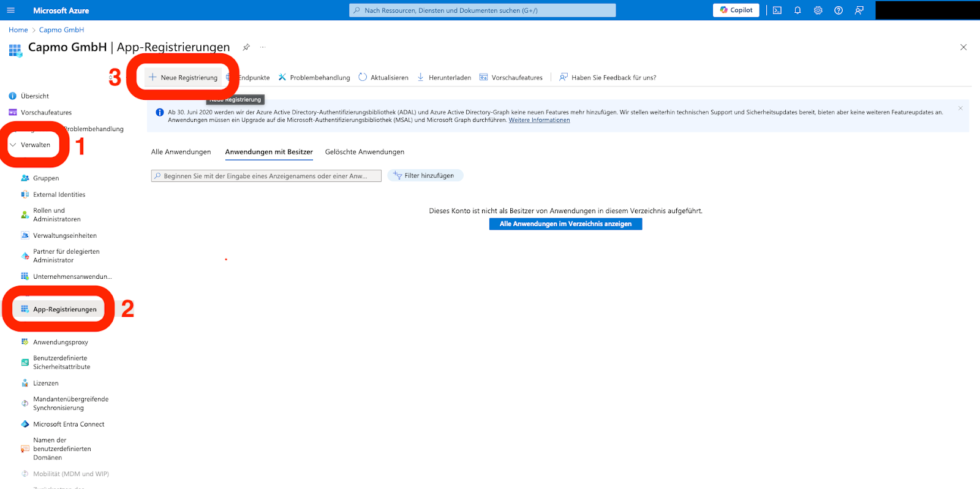This screenshot has height=489, width=980.
Task: Open Benutzerdefinierte Sicherheitsattribute
Action: click(x=61, y=363)
